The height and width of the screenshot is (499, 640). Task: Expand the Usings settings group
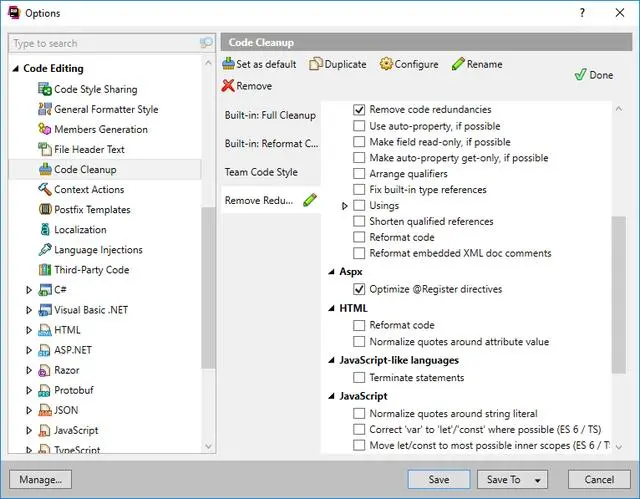coord(344,206)
